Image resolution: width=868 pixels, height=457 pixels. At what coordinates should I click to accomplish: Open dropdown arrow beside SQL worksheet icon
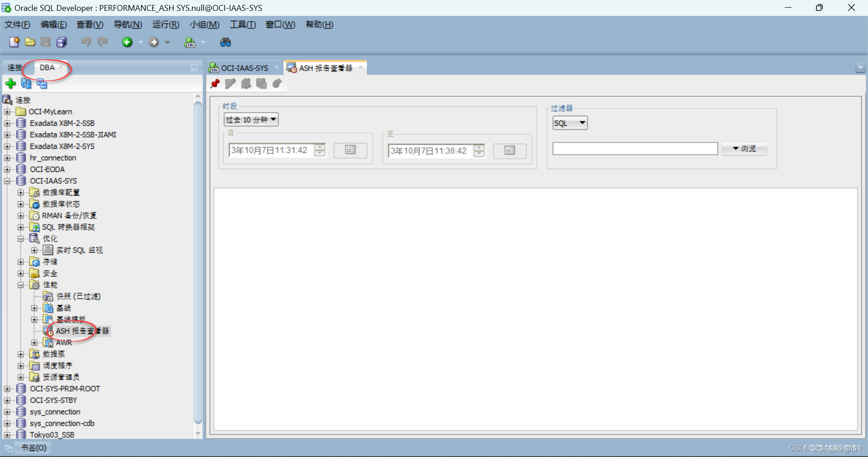point(203,42)
